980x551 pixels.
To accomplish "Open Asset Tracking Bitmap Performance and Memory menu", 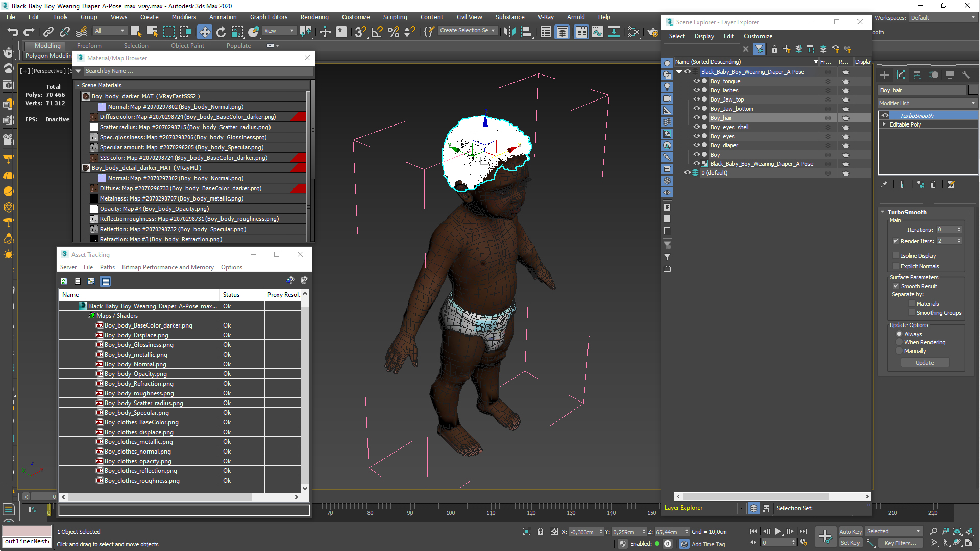I will pyautogui.click(x=167, y=267).
